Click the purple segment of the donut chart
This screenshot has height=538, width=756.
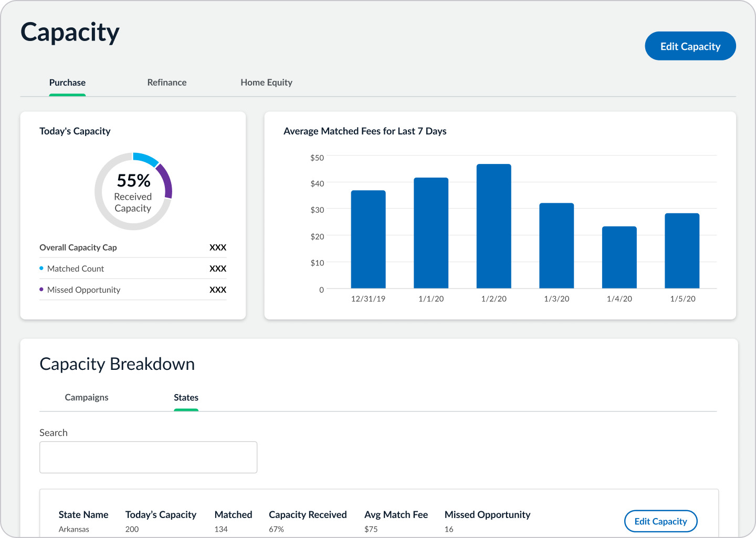tap(166, 179)
